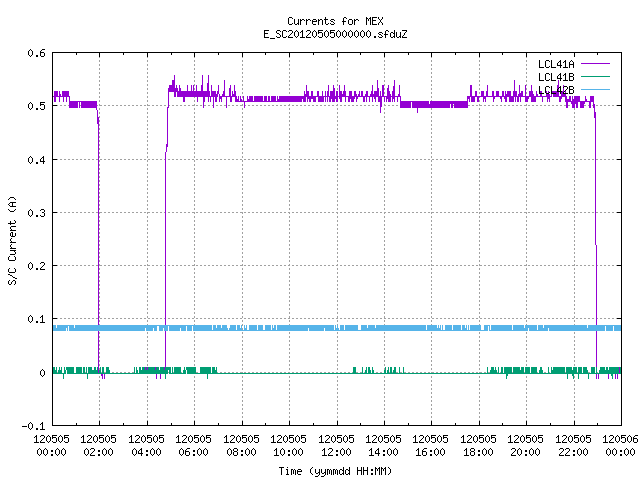This screenshot has width=640, height=480.
Task: Click the x-axis tick '120505 20:00'
Action: (x=525, y=446)
